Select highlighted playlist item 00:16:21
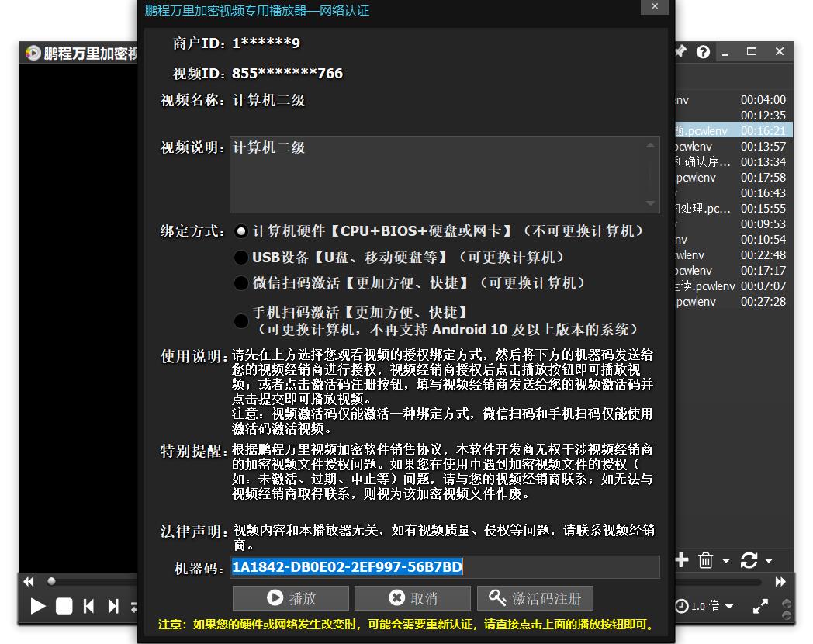Image resolution: width=813 pixels, height=644 pixels. pyautogui.click(x=733, y=130)
